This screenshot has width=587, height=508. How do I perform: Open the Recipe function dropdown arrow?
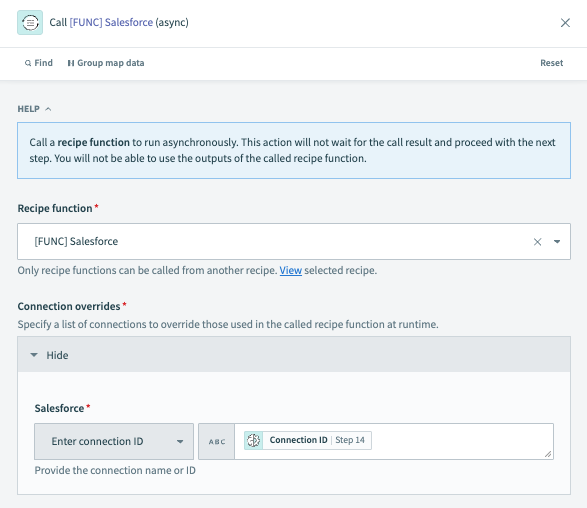(x=557, y=242)
